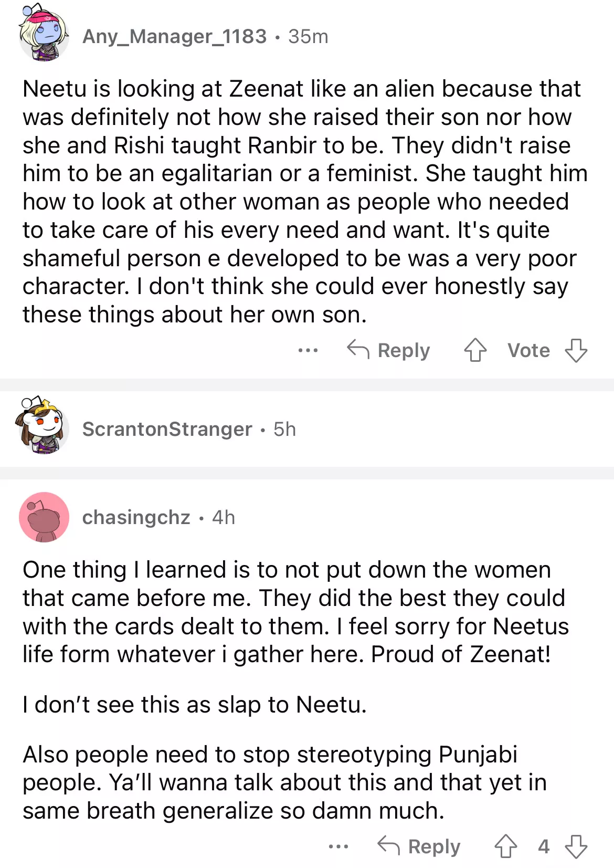Tap the 4h timestamp beside chasingchz
The width and height of the screenshot is (614, 868).
pyautogui.click(x=224, y=517)
